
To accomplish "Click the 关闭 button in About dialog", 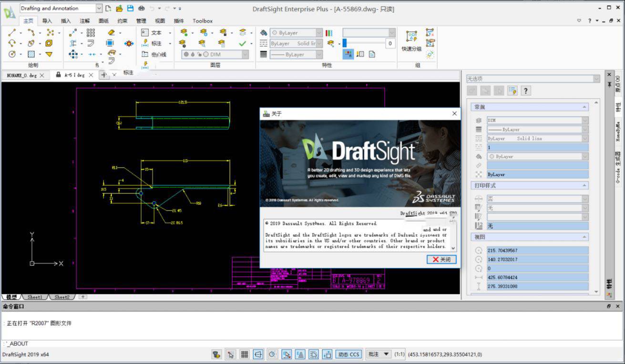I will [441, 260].
